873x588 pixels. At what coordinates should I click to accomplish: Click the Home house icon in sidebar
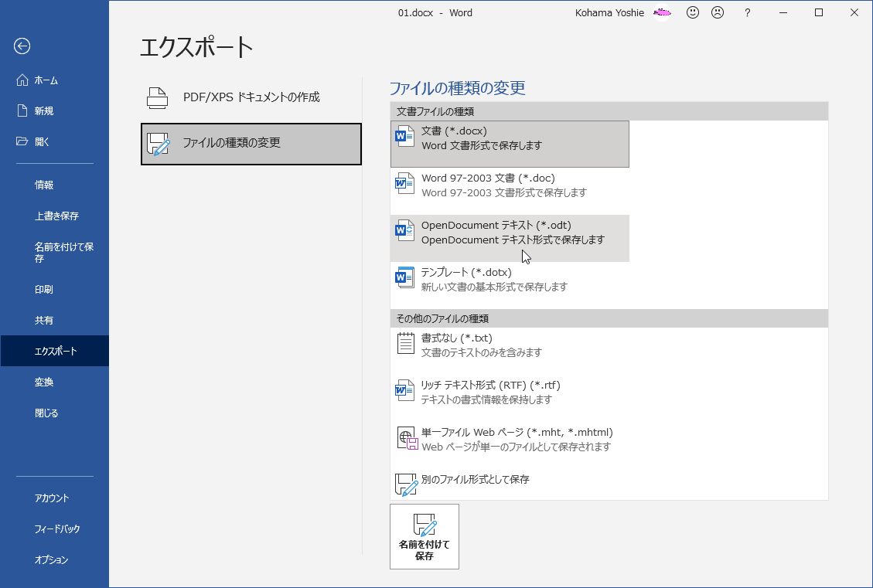[x=22, y=80]
